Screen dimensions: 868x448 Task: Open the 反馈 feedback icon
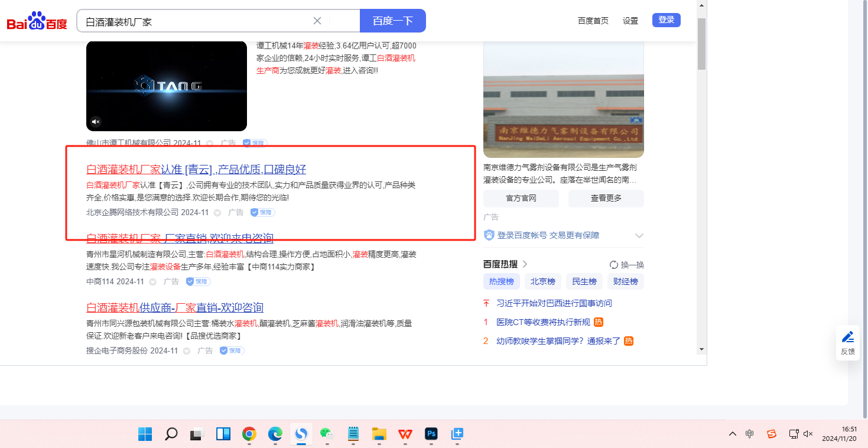tap(848, 342)
